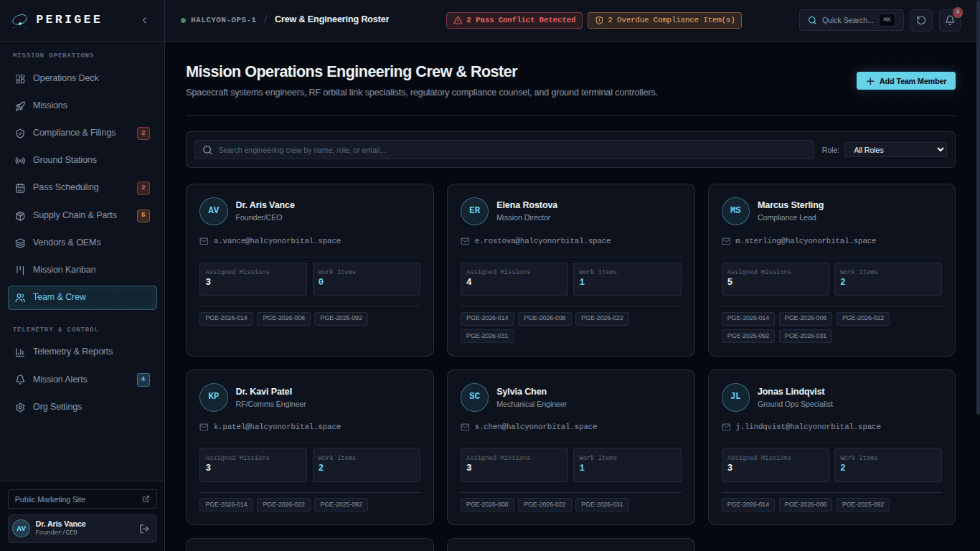The height and width of the screenshot is (551, 980).
Task: Click the logout icon next to Dr. Aris Vance
Action: [144, 529]
